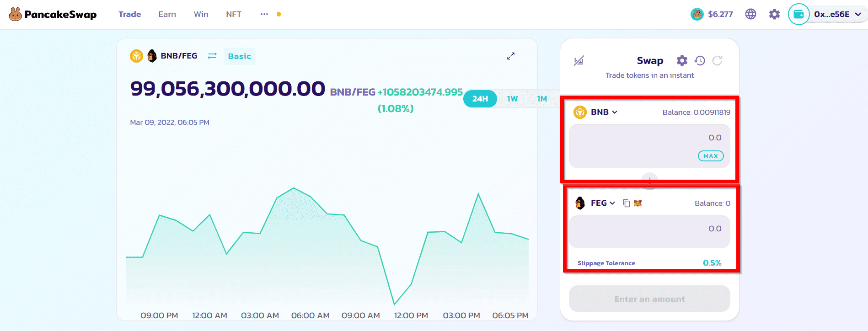This screenshot has height=331, width=868.
Task: Click the CAKE token icon in header
Action: pyautogui.click(x=697, y=14)
